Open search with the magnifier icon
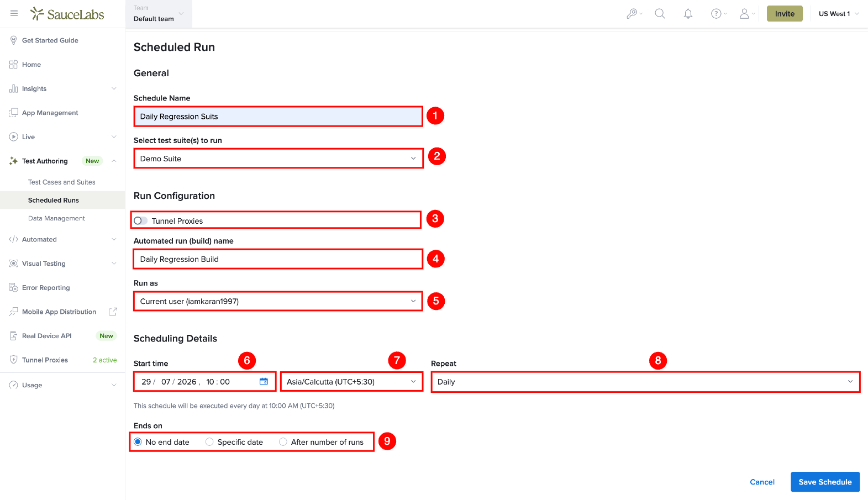Viewport: 868px width, 500px height. (660, 14)
